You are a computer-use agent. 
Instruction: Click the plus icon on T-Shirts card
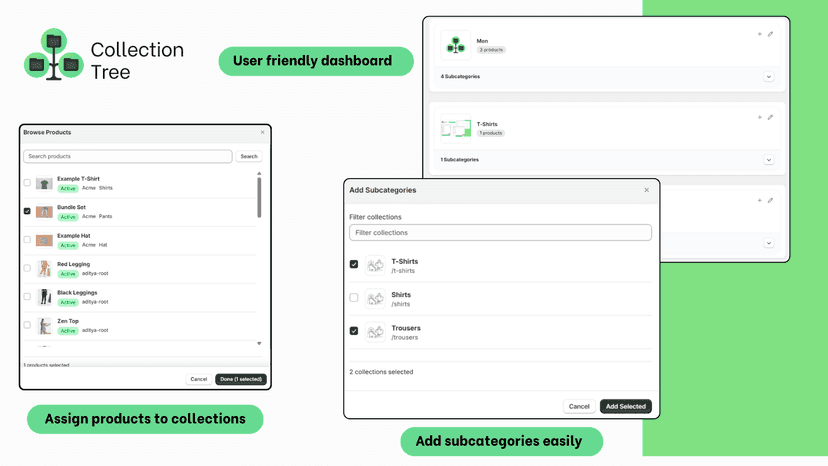tap(759, 117)
